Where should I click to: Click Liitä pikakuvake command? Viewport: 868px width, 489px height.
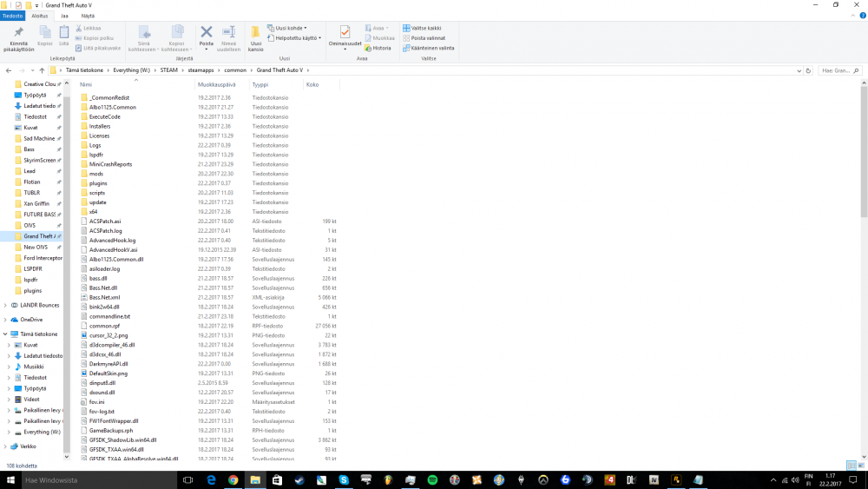[x=98, y=48]
